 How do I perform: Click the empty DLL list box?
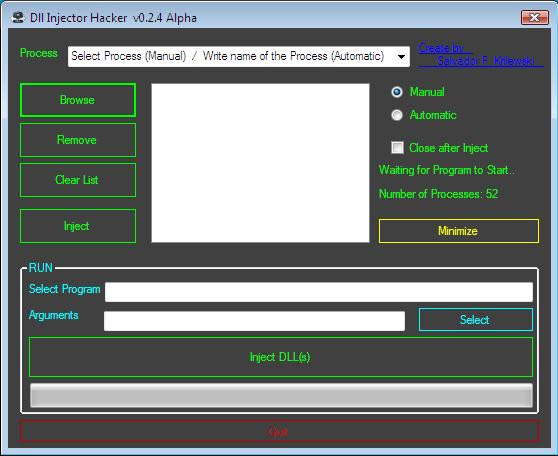pos(260,163)
